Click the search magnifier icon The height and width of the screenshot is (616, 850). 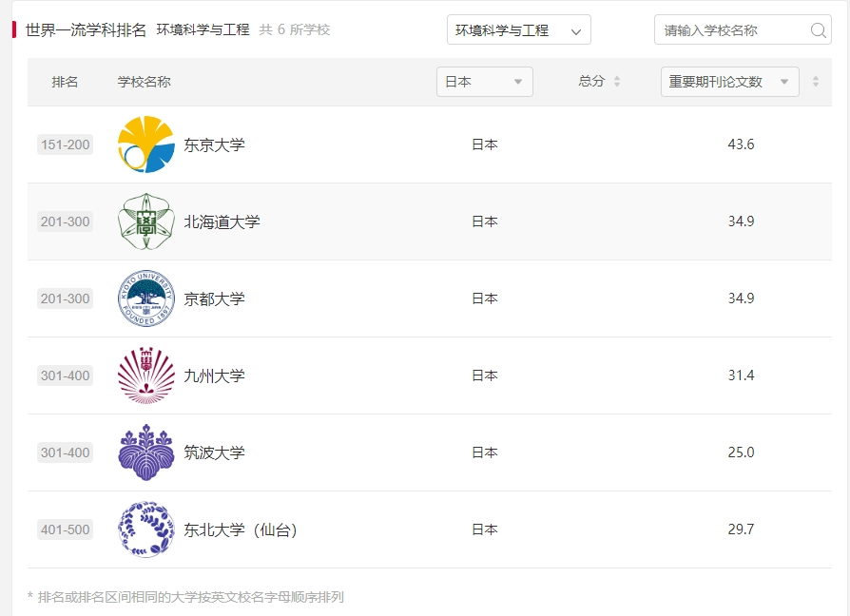(x=818, y=30)
